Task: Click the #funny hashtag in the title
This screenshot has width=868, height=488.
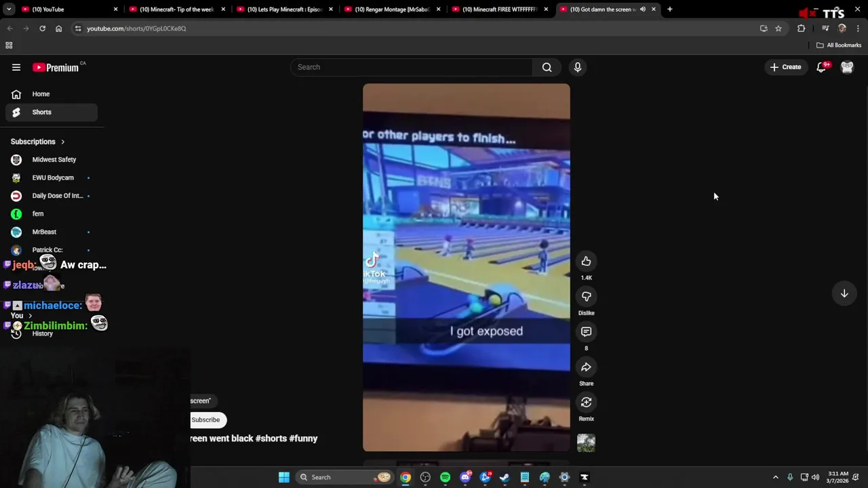Action: pos(303,439)
